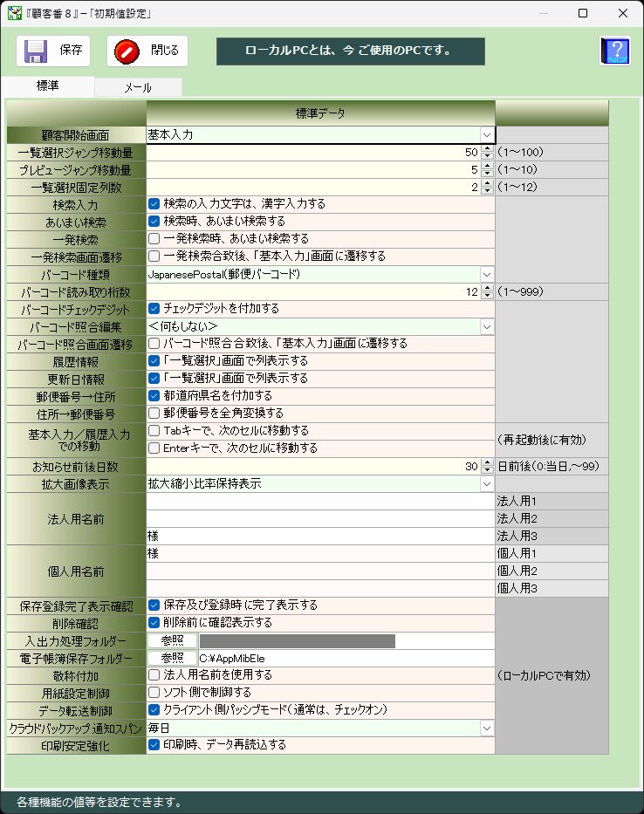This screenshot has height=814, width=644.
Task: Enable 法人用名前を使用する checkbox
Action: click(x=154, y=675)
